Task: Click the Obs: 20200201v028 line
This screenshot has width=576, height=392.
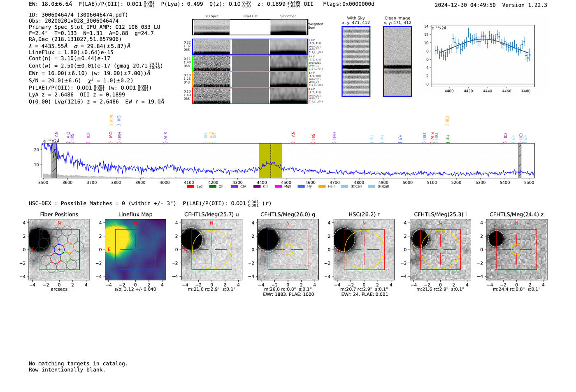Action: point(74,21)
